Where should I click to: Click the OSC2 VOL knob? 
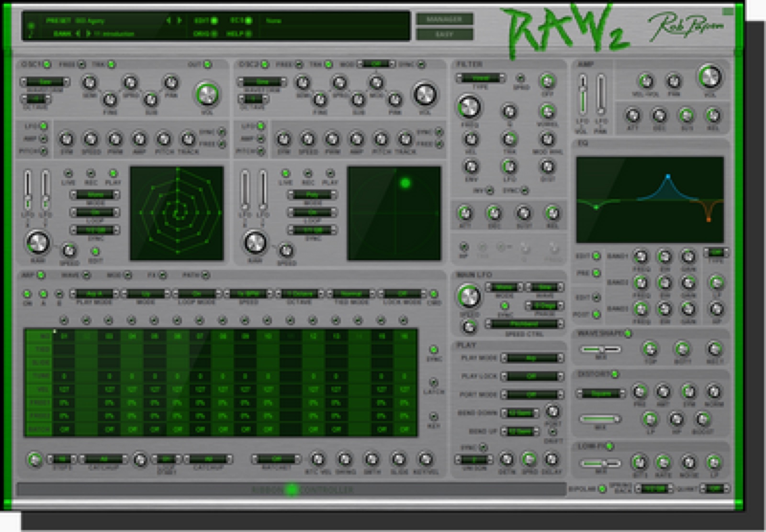425,94
